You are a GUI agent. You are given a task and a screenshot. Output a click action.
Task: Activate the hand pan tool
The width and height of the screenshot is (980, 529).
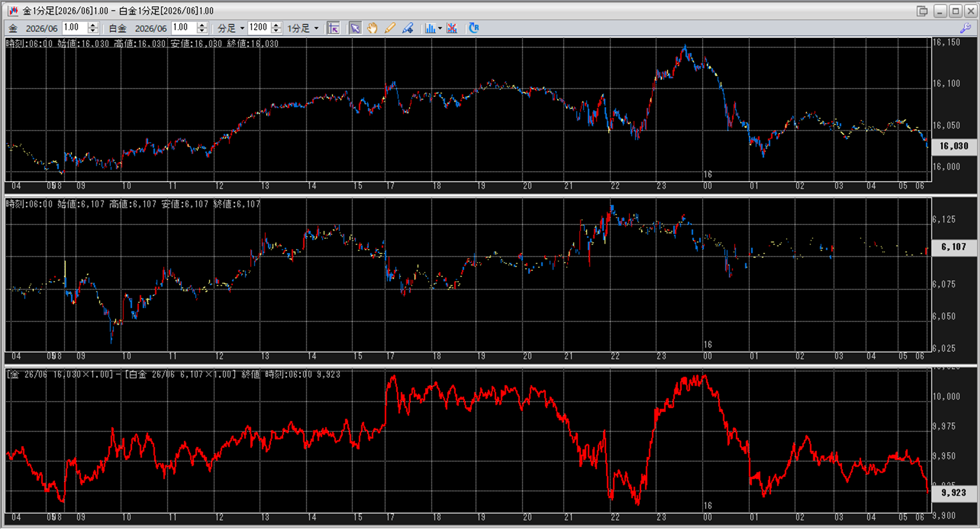372,28
